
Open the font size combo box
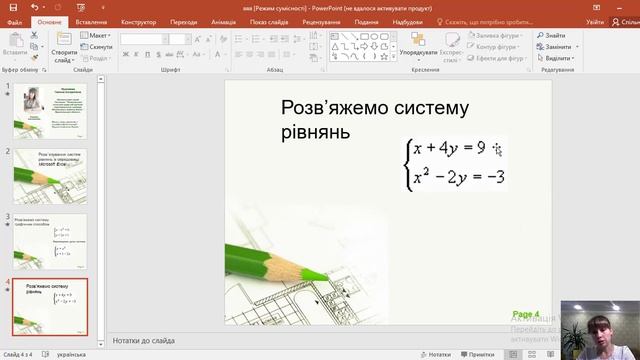point(180,39)
